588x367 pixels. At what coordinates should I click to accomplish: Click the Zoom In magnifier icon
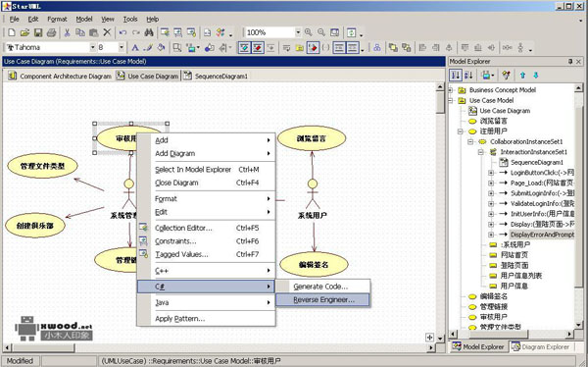[309, 32]
